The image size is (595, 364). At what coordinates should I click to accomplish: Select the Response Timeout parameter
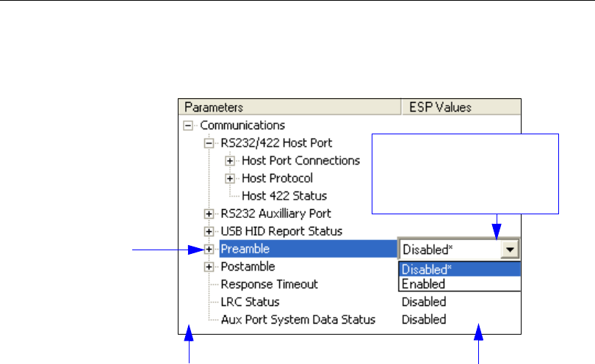[x=270, y=284]
